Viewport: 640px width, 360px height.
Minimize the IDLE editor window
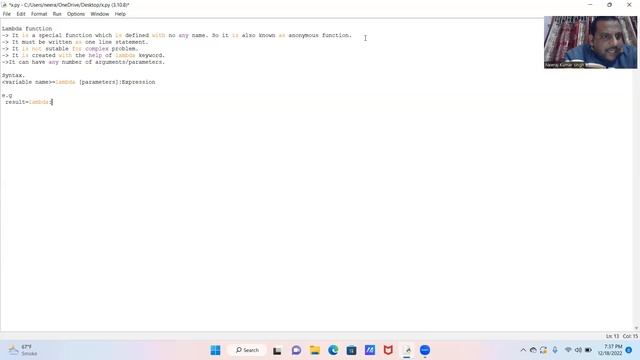click(590, 5)
